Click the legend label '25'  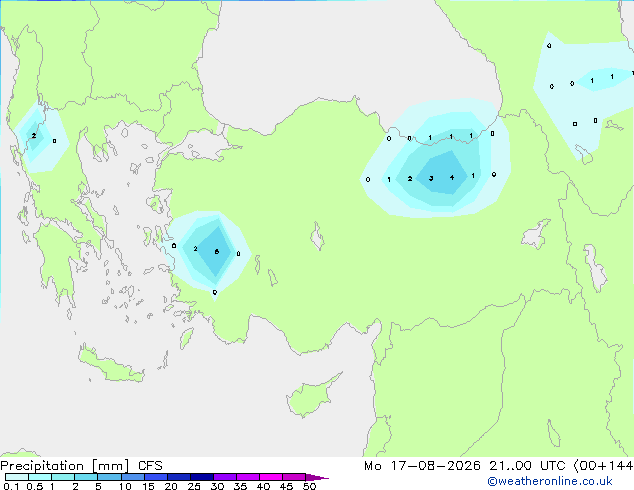(x=194, y=486)
